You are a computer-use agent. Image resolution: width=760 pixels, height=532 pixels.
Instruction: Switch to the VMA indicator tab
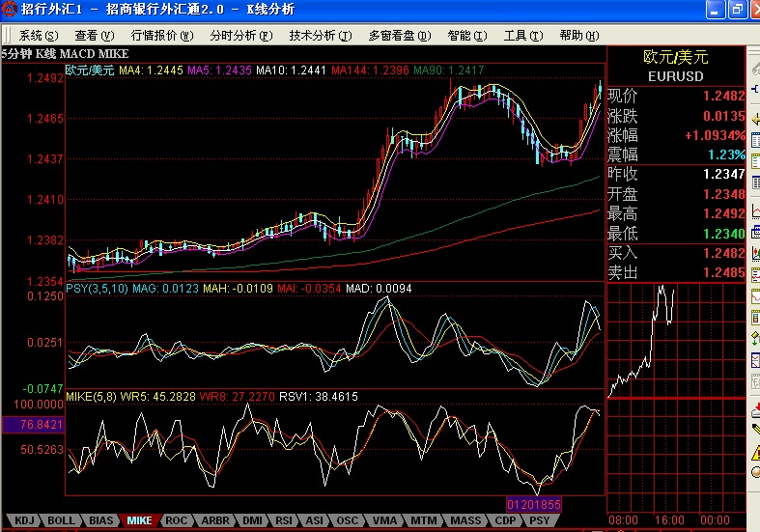pos(385,520)
